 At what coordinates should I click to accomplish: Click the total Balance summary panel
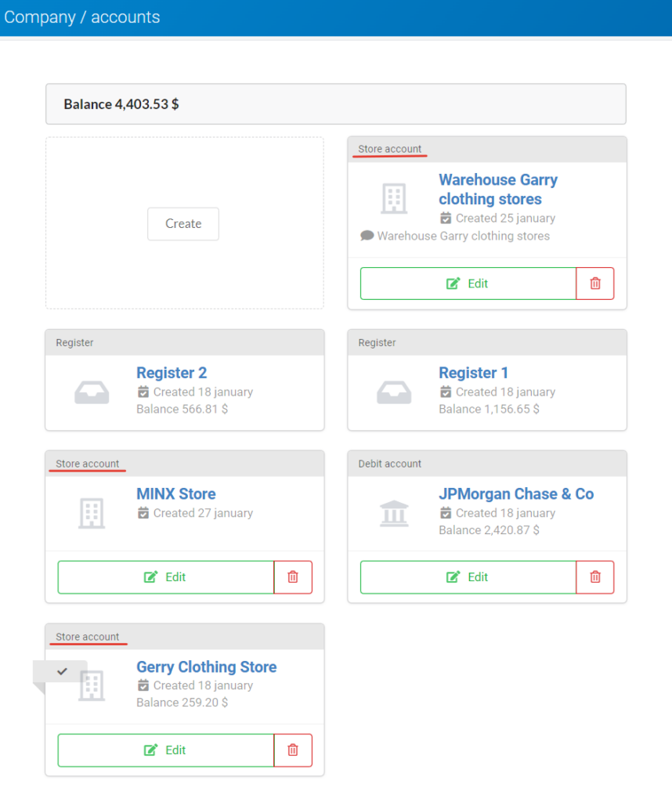coord(336,104)
